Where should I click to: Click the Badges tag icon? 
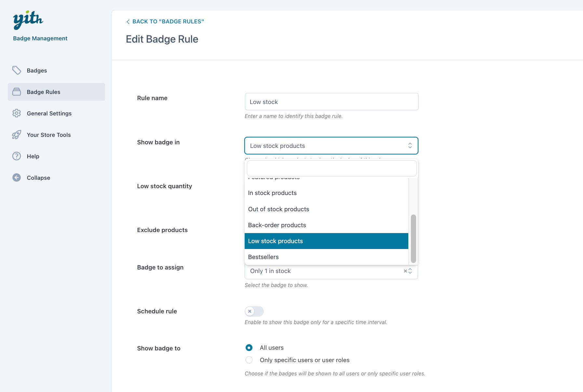[17, 70]
